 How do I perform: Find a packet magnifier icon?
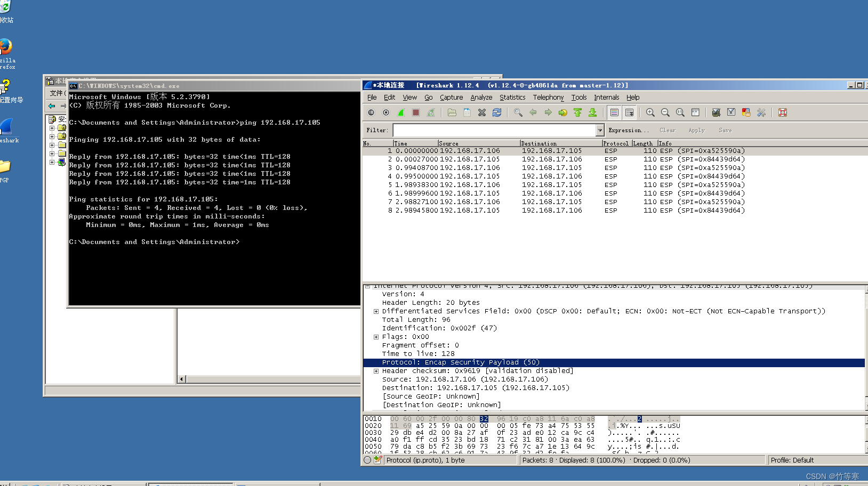click(x=518, y=112)
